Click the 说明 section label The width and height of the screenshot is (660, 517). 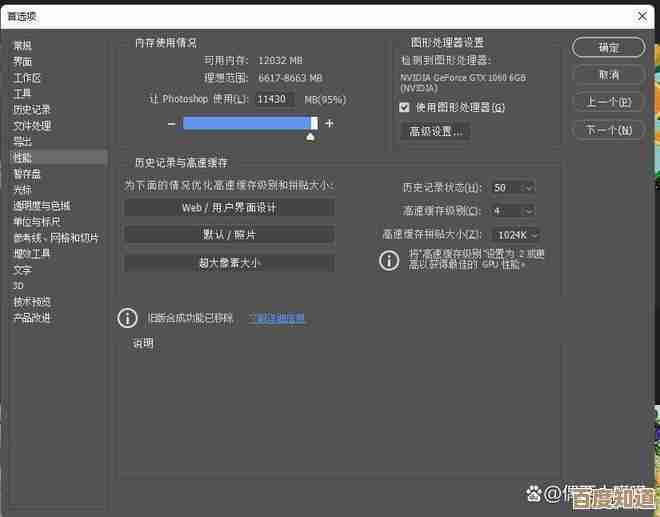143,344
